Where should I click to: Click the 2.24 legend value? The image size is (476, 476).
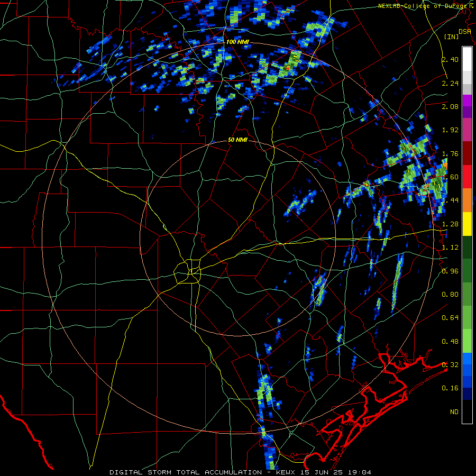[x=450, y=83]
